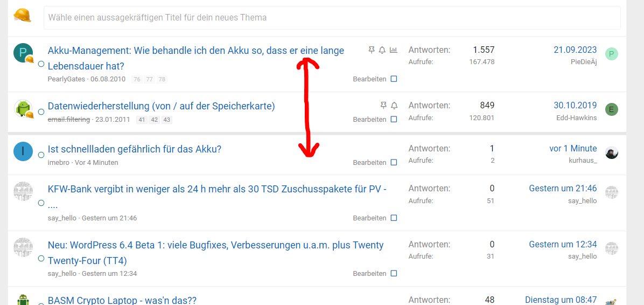Open the imebro author name link

pyautogui.click(x=59, y=162)
